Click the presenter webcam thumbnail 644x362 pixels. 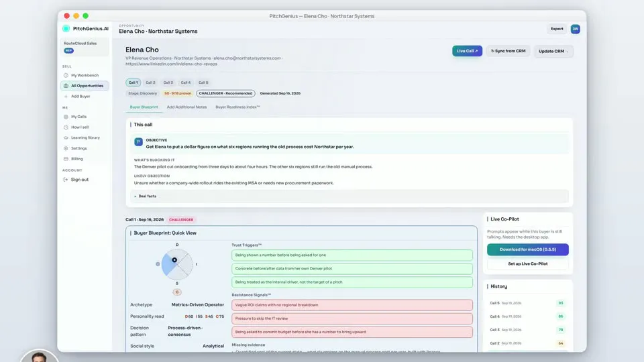[x=40, y=356]
